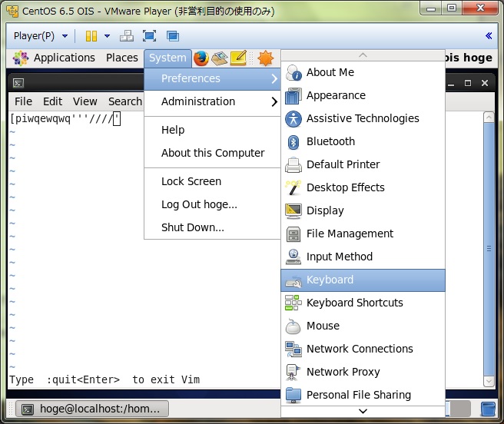This screenshot has height=424, width=504.
Task: Click the terminal scrollbar down arrow
Action: pyautogui.click(x=489, y=381)
